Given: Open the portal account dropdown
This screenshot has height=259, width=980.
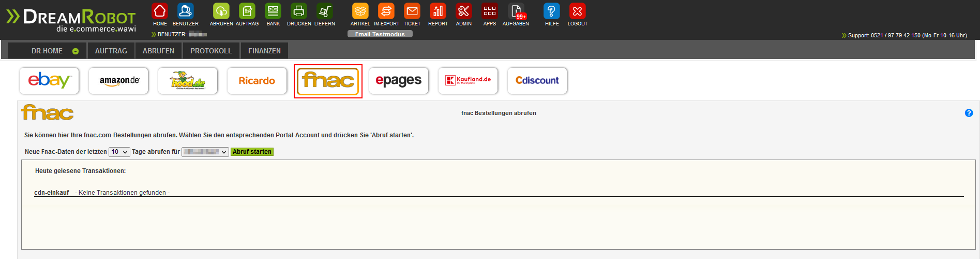Looking at the screenshot, I should pyautogui.click(x=205, y=152).
